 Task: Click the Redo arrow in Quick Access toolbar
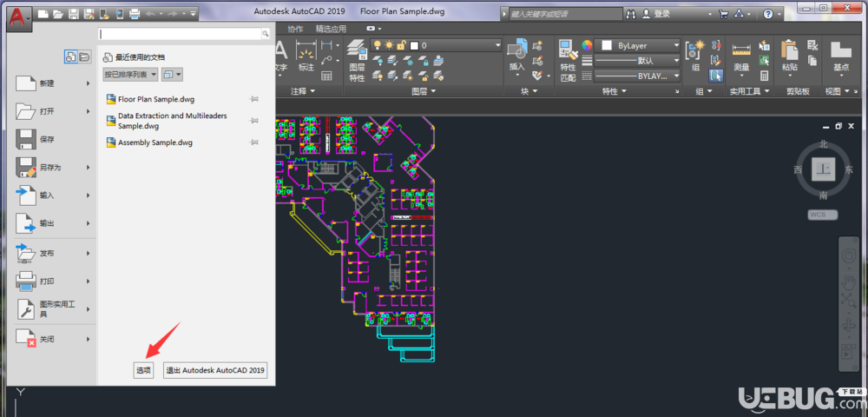(172, 14)
